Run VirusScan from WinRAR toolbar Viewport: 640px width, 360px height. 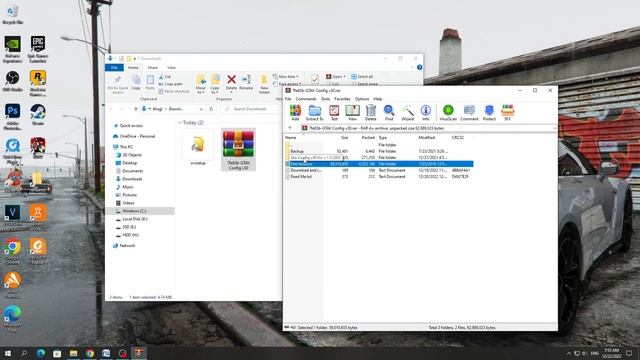[x=448, y=112]
